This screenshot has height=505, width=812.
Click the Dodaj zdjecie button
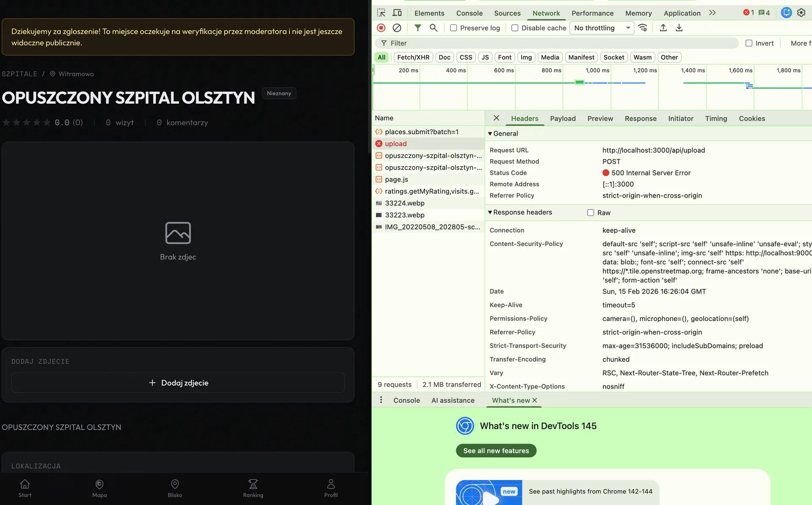[178, 383]
